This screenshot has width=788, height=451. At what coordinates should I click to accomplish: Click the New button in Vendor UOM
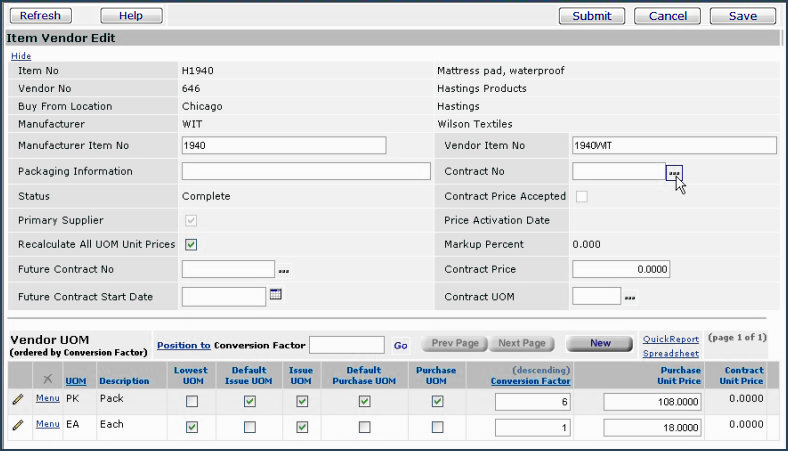tap(600, 343)
